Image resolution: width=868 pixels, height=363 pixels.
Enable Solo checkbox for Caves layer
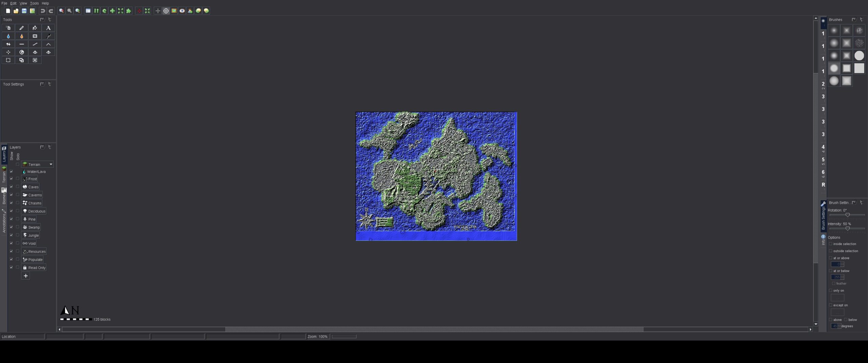pyautogui.click(x=18, y=187)
